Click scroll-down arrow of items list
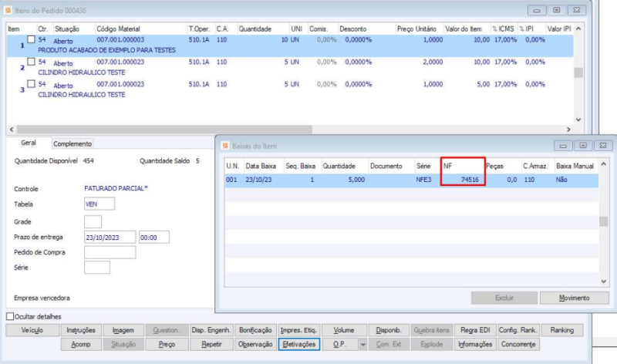Image resolution: width=617 pixels, height=364 pixels. pos(578,120)
